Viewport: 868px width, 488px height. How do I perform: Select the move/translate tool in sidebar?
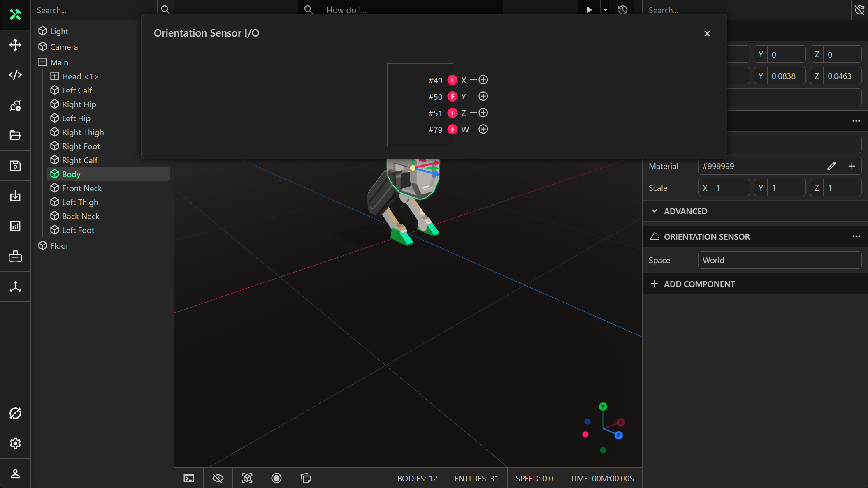[15, 45]
